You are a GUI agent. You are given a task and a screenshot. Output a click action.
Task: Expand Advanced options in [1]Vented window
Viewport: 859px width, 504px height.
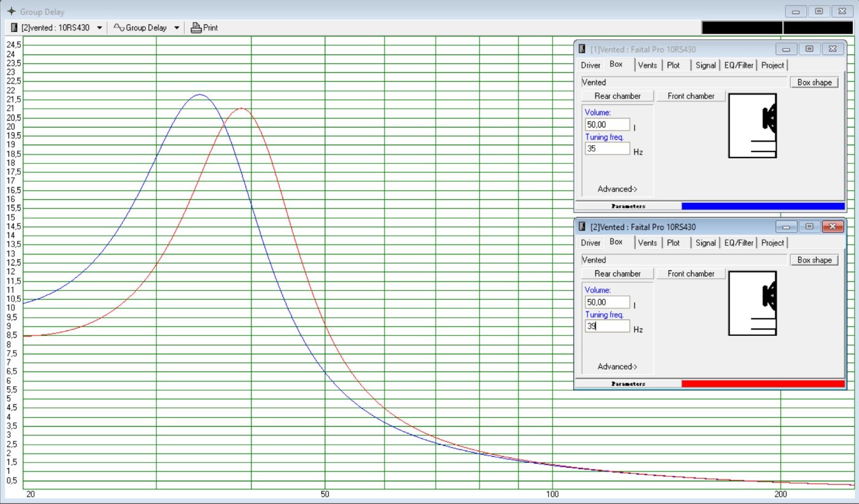617,189
